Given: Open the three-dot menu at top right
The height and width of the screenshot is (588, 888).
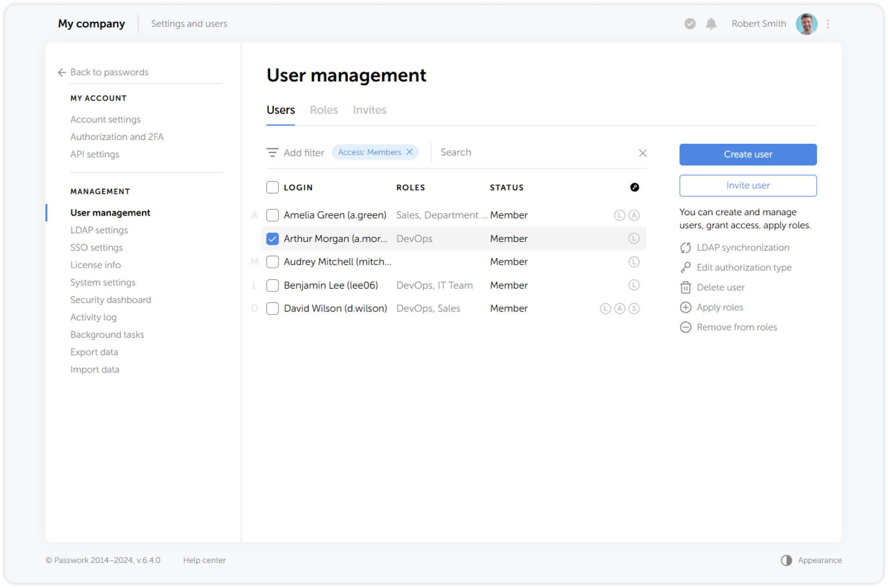Looking at the screenshot, I should coord(828,24).
